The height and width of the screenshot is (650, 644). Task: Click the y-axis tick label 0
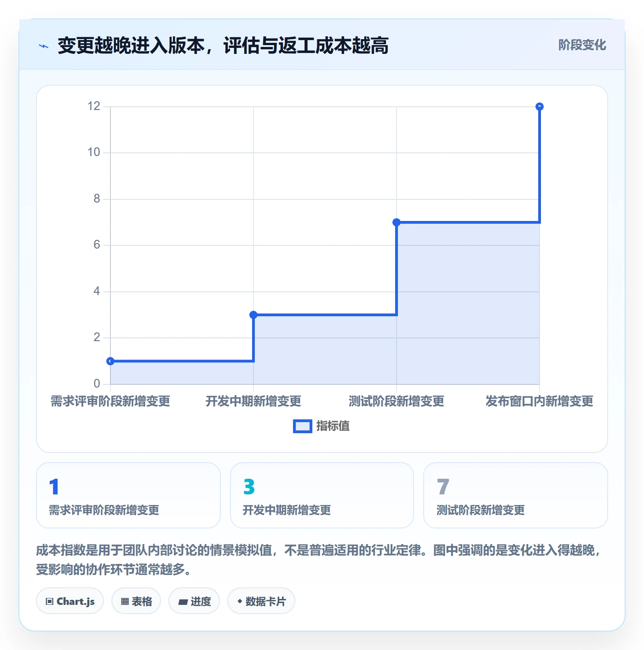[x=97, y=384]
